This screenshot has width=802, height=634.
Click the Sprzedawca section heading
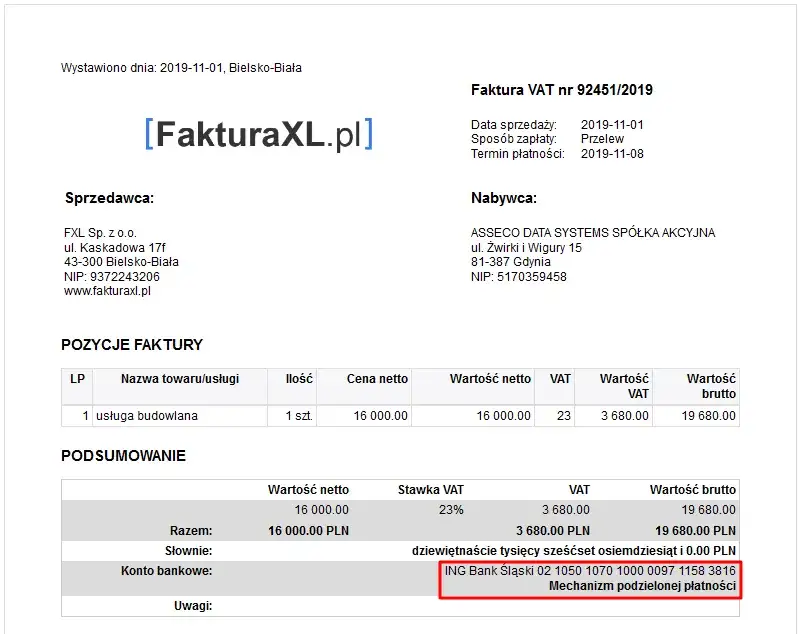(x=110, y=197)
